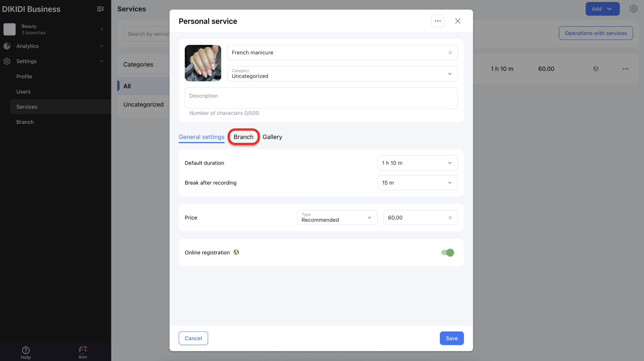Toggle Online registration switch off

click(x=448, y=252)
